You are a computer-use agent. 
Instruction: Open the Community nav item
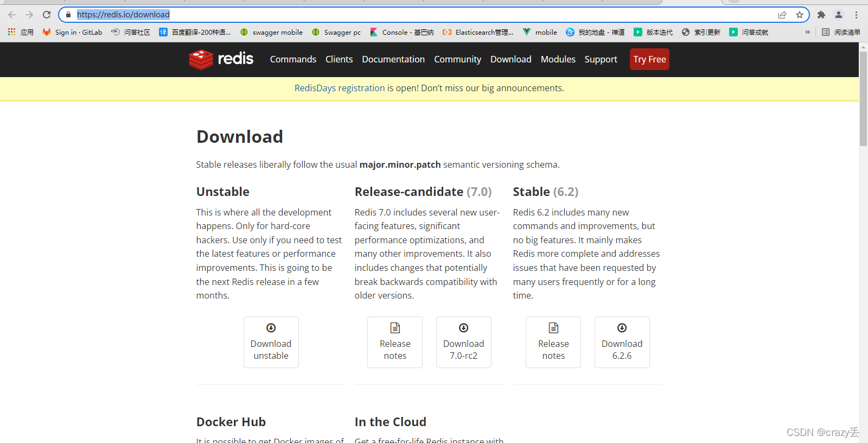[x=457, y=59]
